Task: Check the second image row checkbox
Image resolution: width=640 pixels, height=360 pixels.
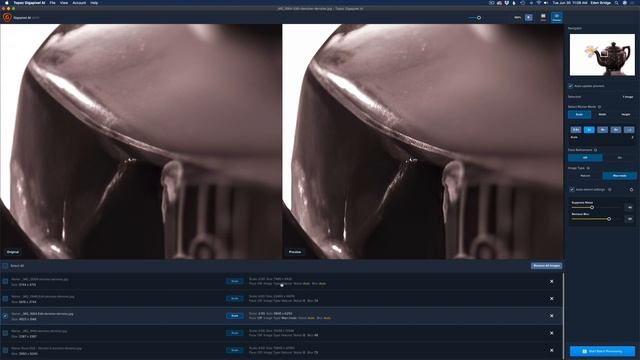Action: click(5, 299)
